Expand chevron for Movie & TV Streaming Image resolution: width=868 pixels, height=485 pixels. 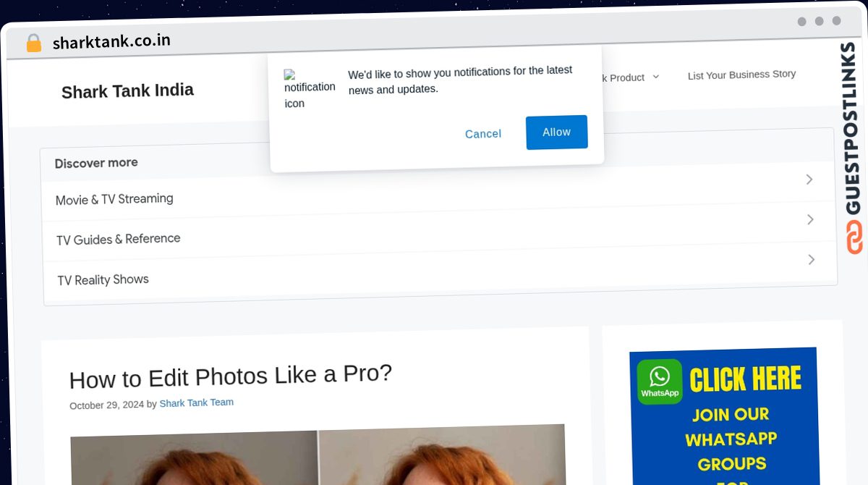point(809,179)
